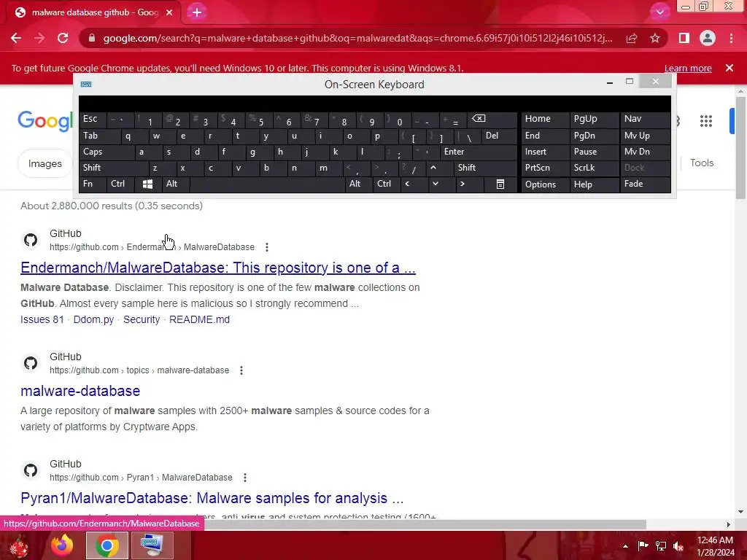Open more options for Pyran1 result
Viewport: 747px width, 560px height.
[x=245, y=478]
